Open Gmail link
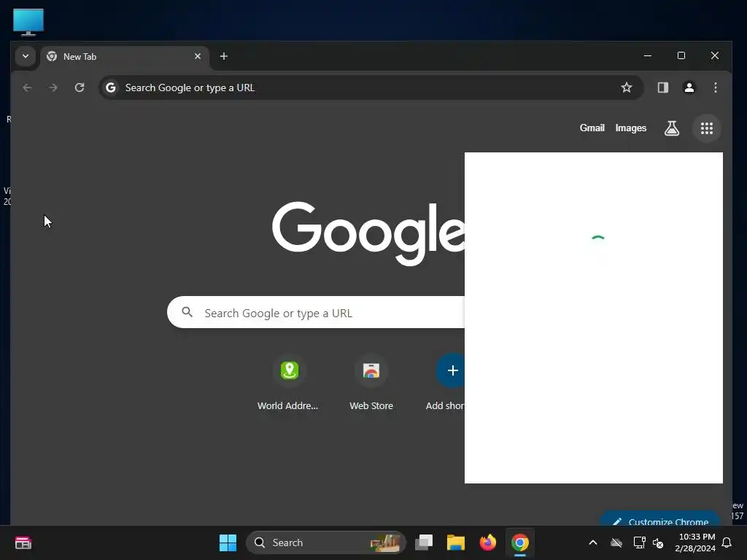Image resolution: width=747 pixels, height=560 pixels. [x=592, y=128]
